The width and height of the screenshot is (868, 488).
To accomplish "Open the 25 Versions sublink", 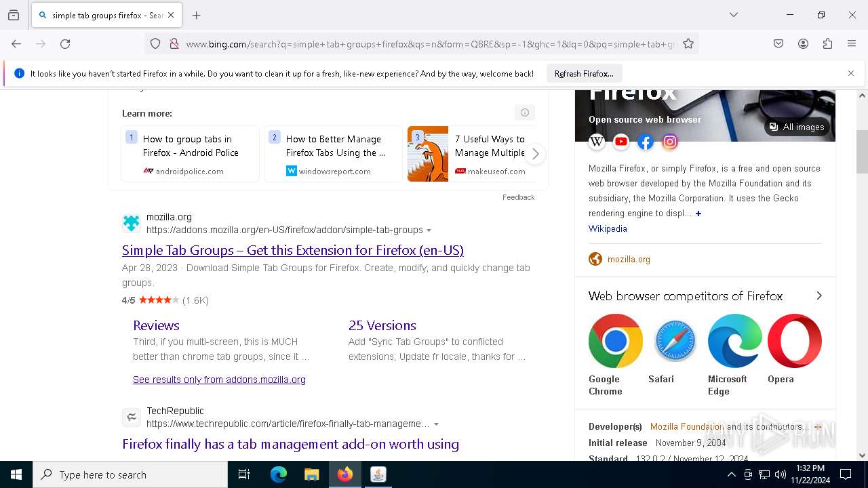I will coord(382,325).
